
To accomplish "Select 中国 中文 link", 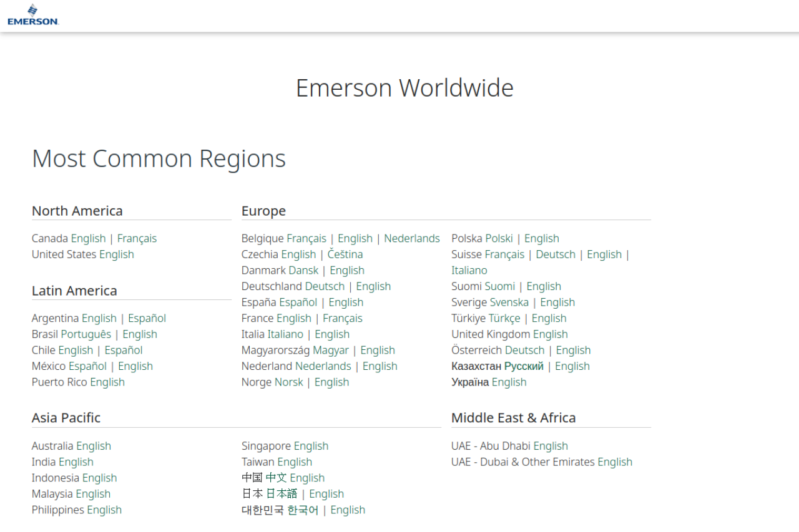I will coord(276,478).
